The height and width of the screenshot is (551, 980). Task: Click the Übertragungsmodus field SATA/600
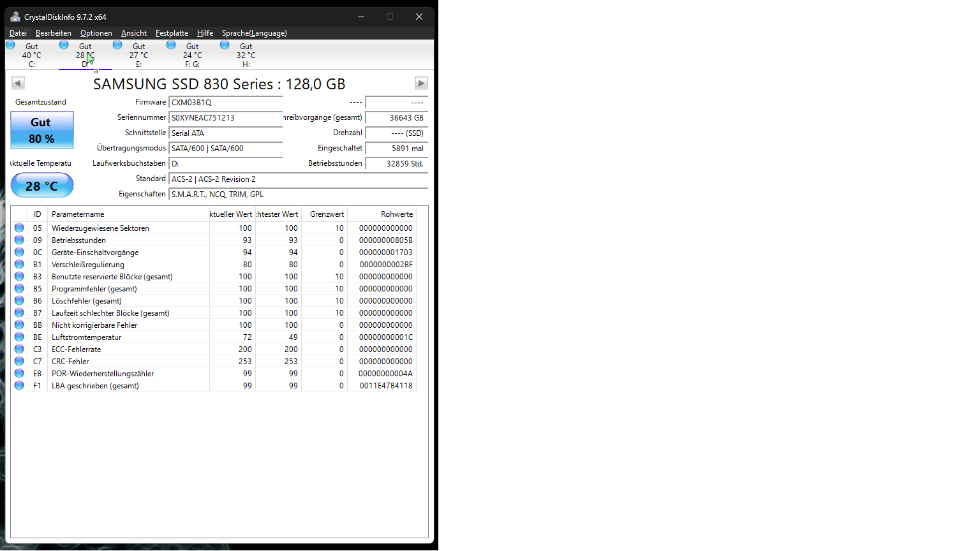(226, 148)
